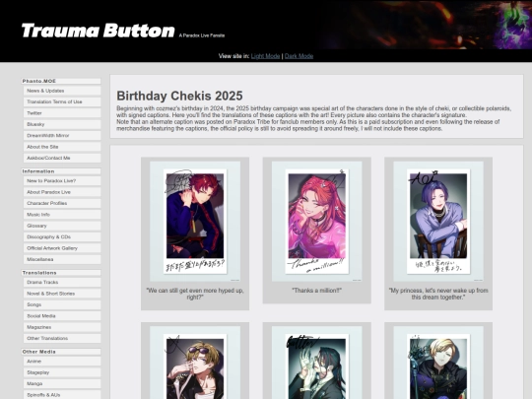Open the Stageplay media page
The height and width of the screenshot is (399, 532).
[62, 372]
